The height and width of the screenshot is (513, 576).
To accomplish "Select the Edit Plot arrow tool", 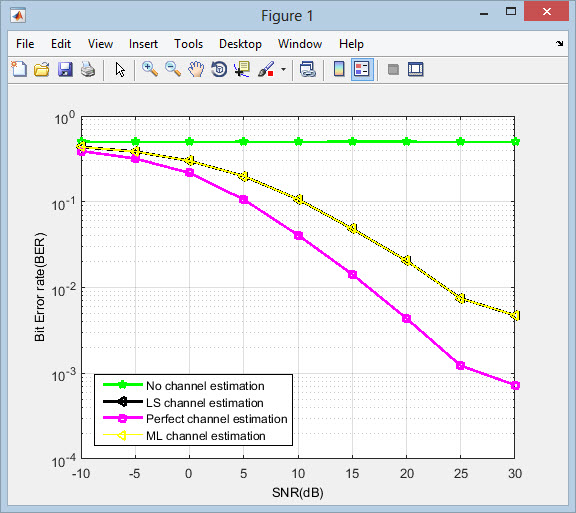I will pos(120,69).
